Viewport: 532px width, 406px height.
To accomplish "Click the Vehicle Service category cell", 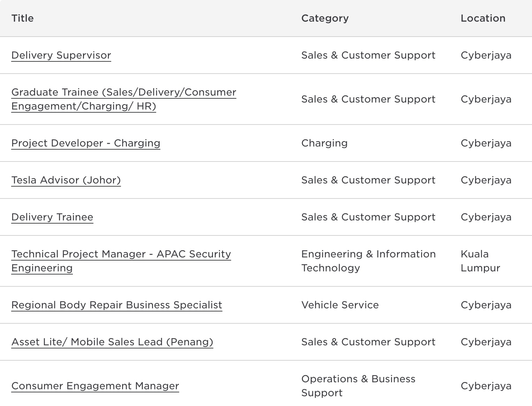I will point(340,305).
